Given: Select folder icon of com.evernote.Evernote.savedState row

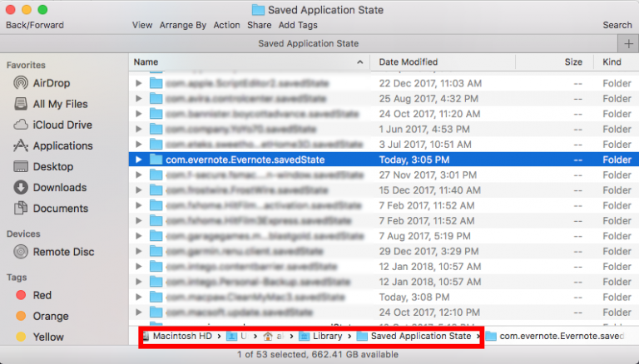Looking at the screenshot, I should [x=156, y=160].
